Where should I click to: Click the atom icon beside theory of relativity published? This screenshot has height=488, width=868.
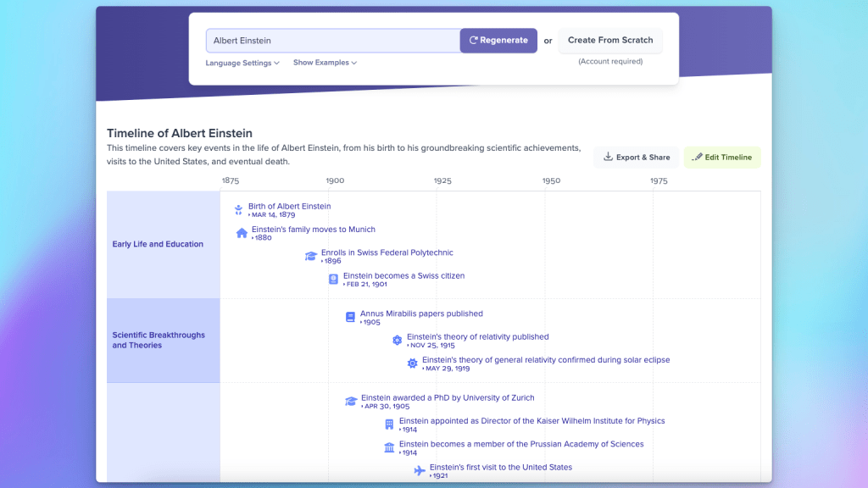pyautogui.click(x=397, y=340)
